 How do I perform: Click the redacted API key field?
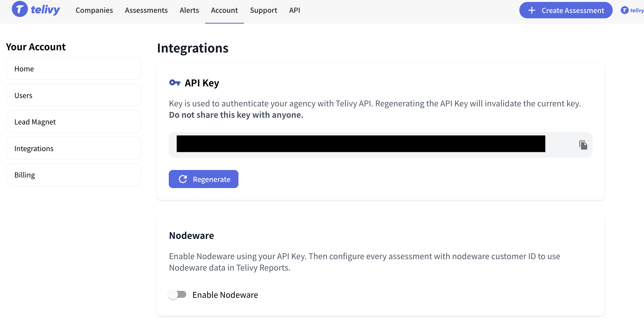361,144
